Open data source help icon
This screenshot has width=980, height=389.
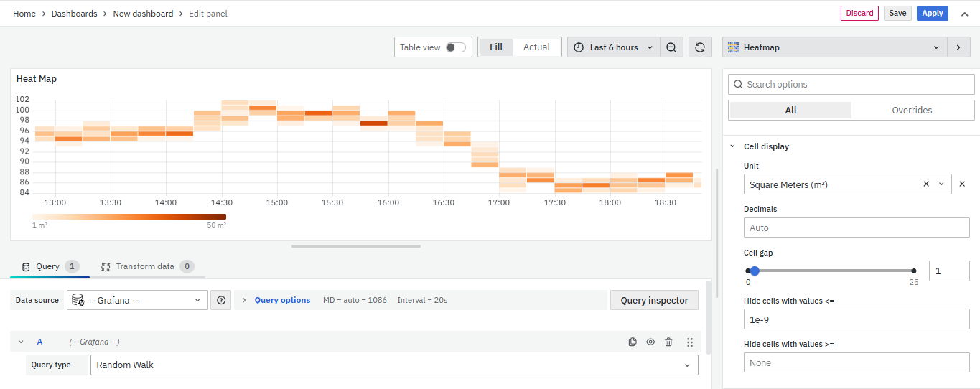click(221, 300)
